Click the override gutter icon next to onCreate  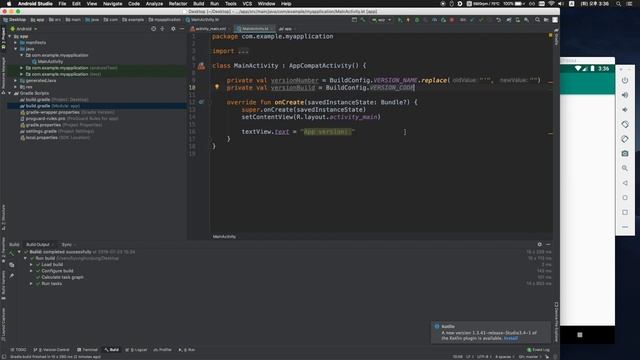[201, 102]
